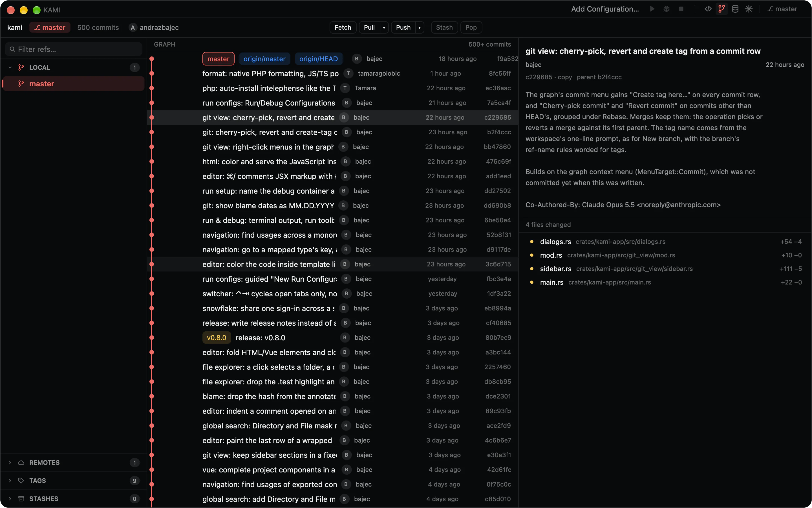Click the graph node dot for commit 8fc56ff
The width and height of the screenshot is (812, 508).
(152, 74)
